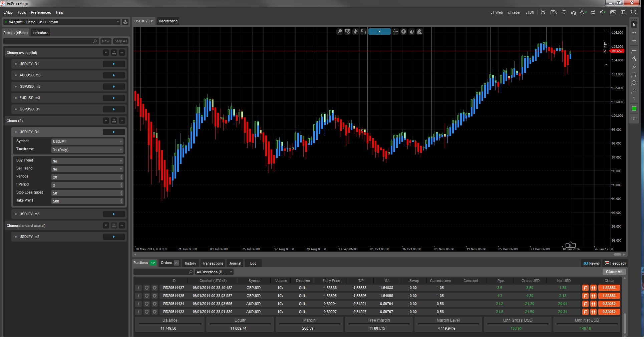Click the New robot button
Image resolution: width=644 pixels, height=341 pixels.
(106, 41)
